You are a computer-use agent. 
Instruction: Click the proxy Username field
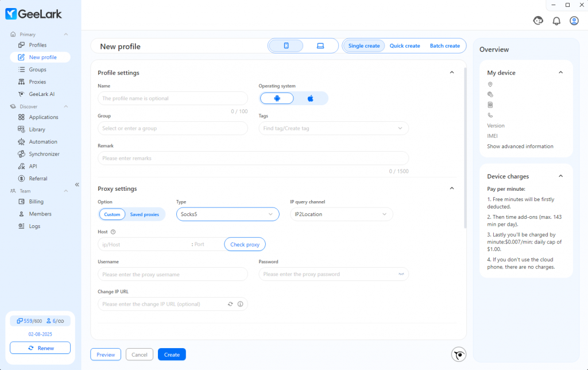coord(172,274)
